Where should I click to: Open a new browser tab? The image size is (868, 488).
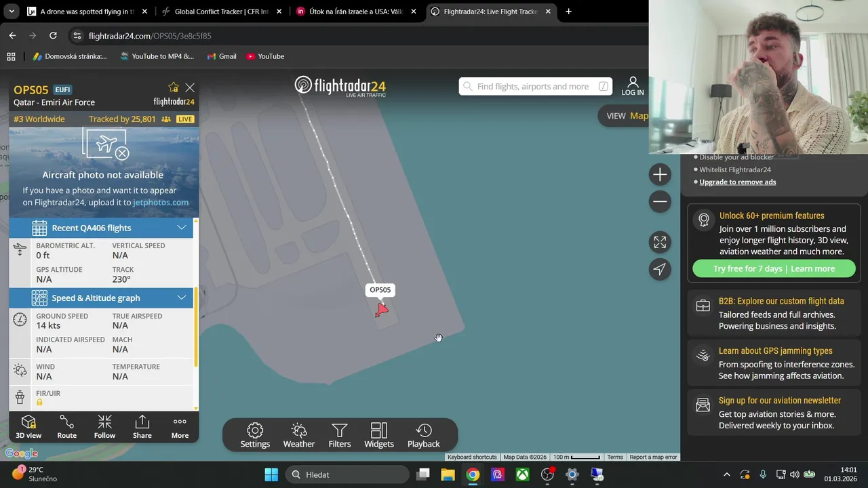click(568, 12)
